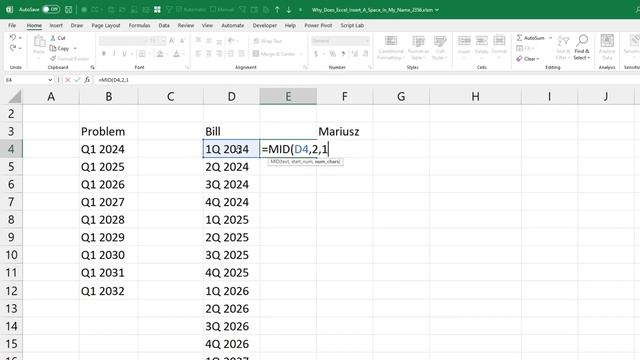
Task: Click the Select All corner triangle
Action: pos(15,97)
